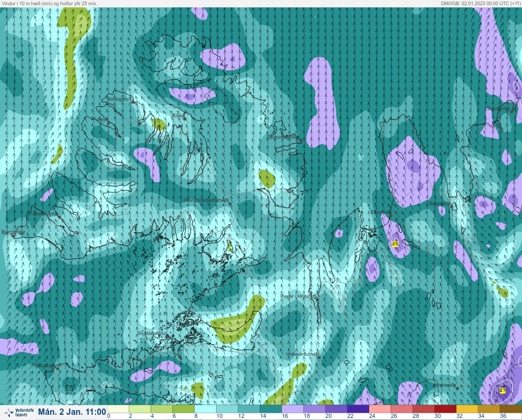Click the Siglufjörður place label
Screen dimensions: 522x420
coord(499,109)
